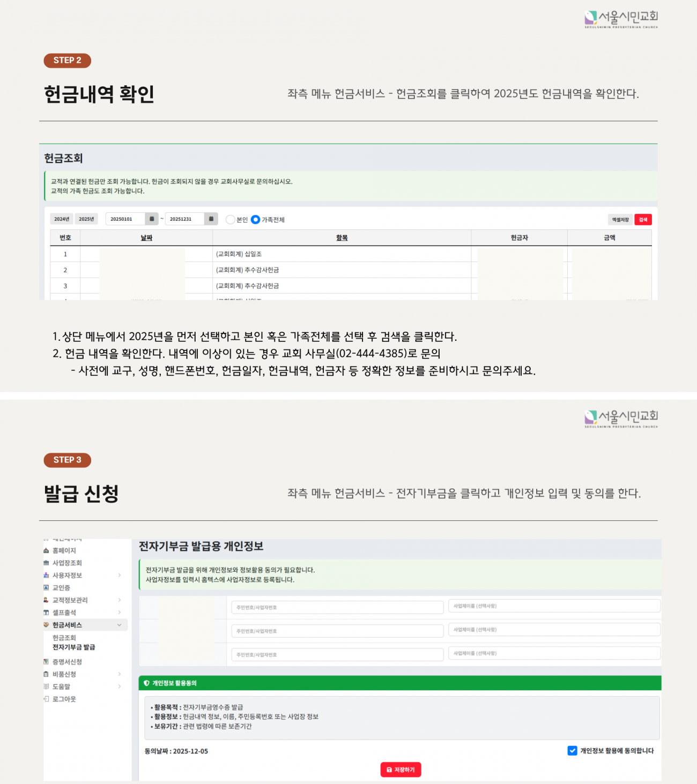
Task: Select the 본인 radio button
Action: 231,220
